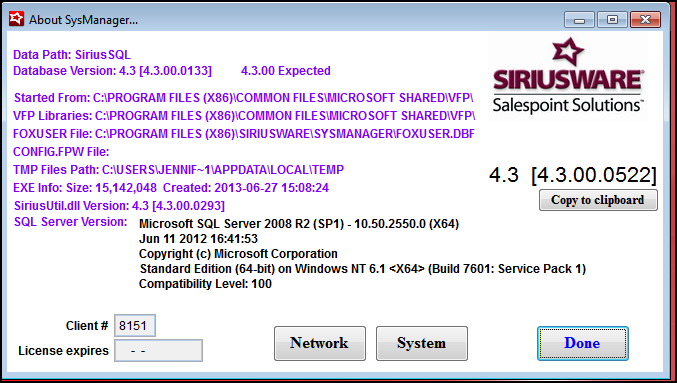Click the 'CONFIG.FPW File:' label
The image size is (677, 383).
pyautogui.click(x=61, y=152)
